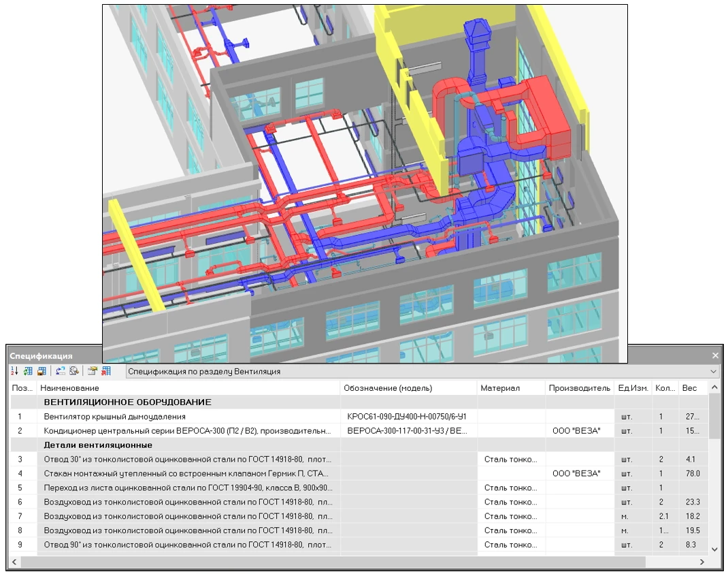Click the numeric sort icon in Спецификация toolbar

click(x=14, y=371)
